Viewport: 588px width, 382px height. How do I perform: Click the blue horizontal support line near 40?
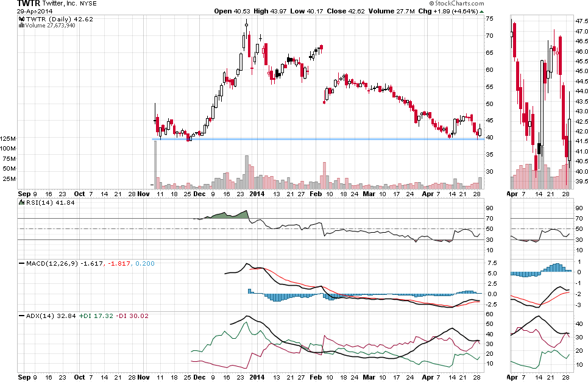click(317, 140)
